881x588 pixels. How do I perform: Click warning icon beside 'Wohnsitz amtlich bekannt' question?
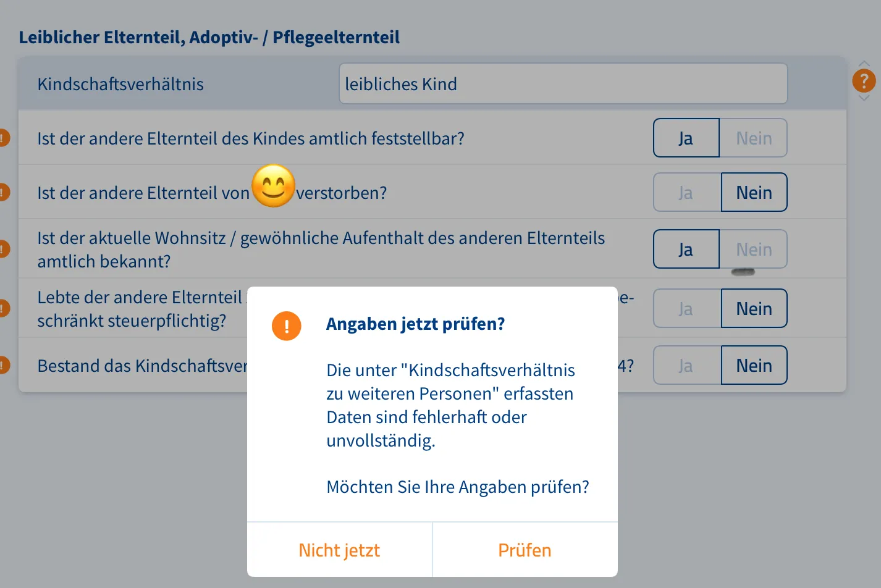tap(3, 249)
